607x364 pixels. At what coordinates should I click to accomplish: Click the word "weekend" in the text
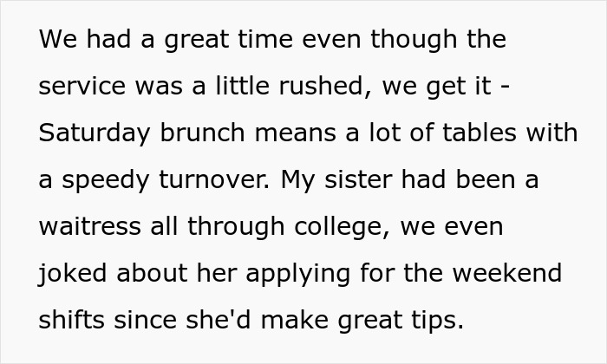pyautogui.click(x=507, y=273)
